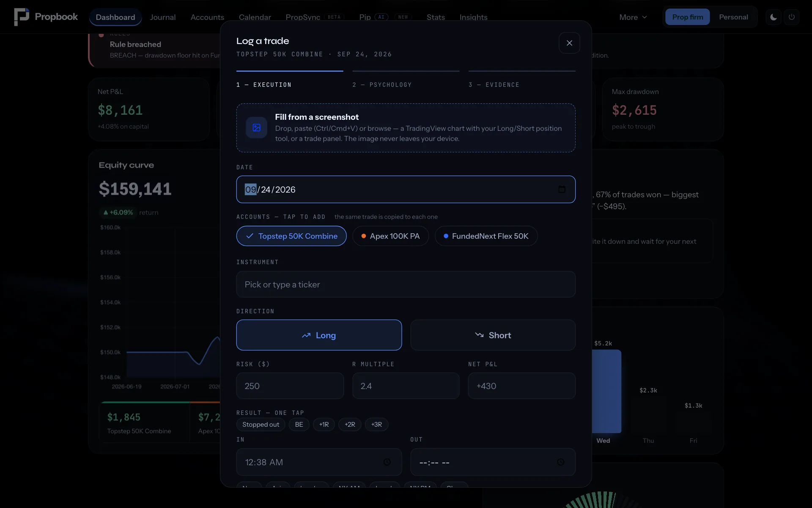
Task: Click the Net P&L input field
Action: pyautogui.click(x=522, y=386)
